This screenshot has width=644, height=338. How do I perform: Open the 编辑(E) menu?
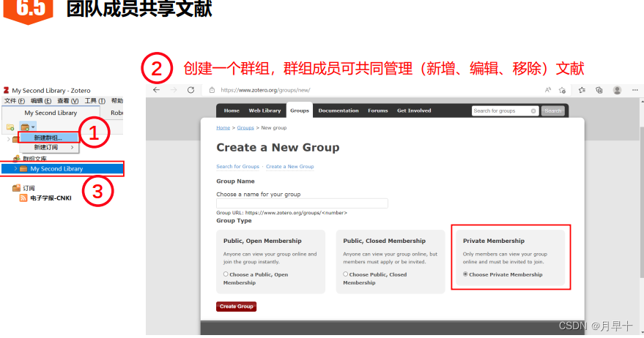pyautogui.click(x=41, y=101)
